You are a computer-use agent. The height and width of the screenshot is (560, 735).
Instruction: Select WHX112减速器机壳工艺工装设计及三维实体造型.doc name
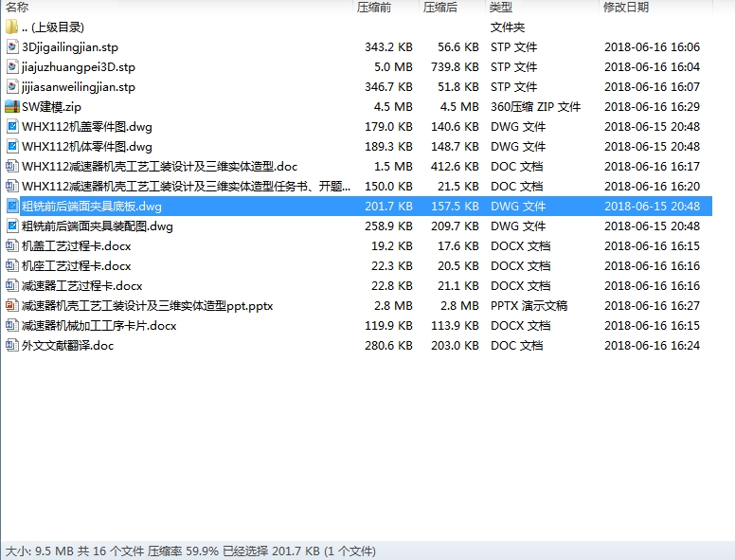tap(159, 167)
